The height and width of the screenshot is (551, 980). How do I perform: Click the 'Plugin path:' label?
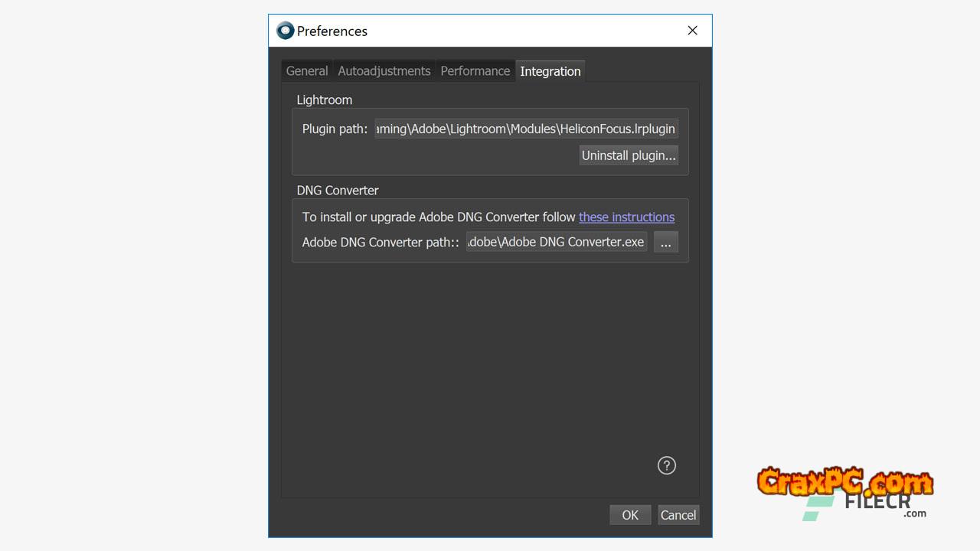point(335,129)
